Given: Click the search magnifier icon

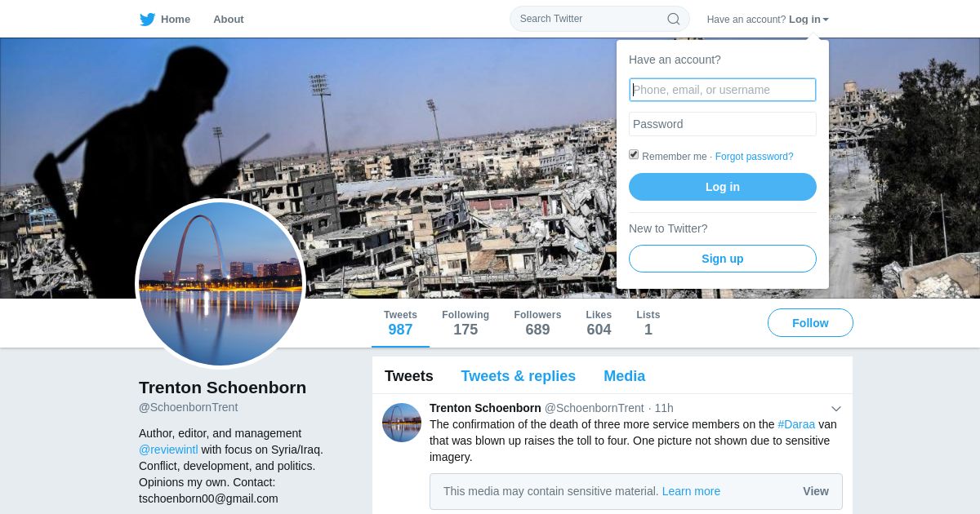Looking at the screenshot, I should [x=674, y=19].
